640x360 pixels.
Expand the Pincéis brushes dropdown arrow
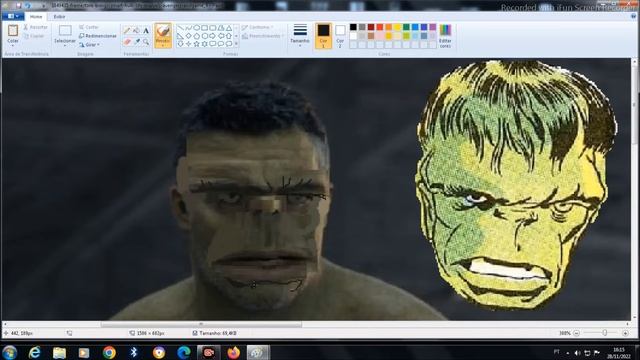point(163,45)
